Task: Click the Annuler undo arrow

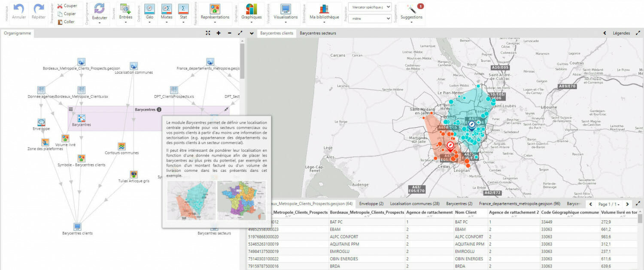Action: pos(19,9)
